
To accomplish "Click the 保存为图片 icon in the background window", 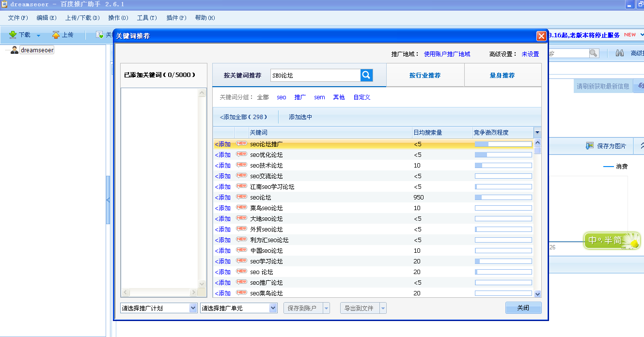I will click(590, 146).
